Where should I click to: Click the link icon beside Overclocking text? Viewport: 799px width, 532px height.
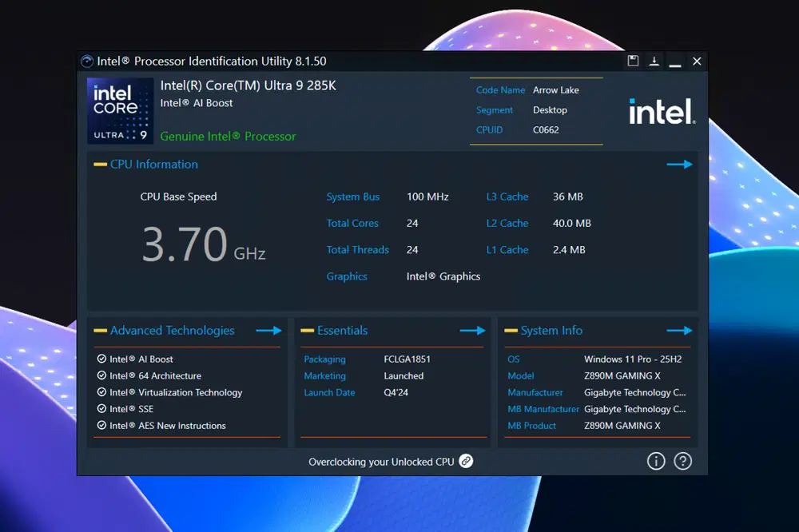pyautogui.click(x=466, y=461)
